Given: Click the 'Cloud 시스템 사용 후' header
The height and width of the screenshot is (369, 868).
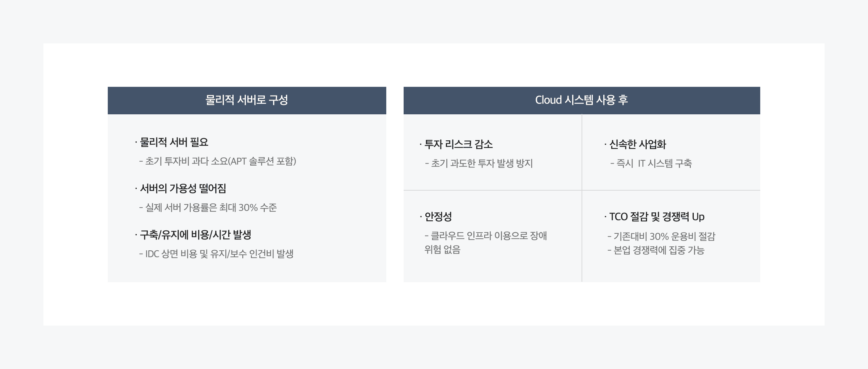Looking at the screenshot, I should tap(581, 100).
